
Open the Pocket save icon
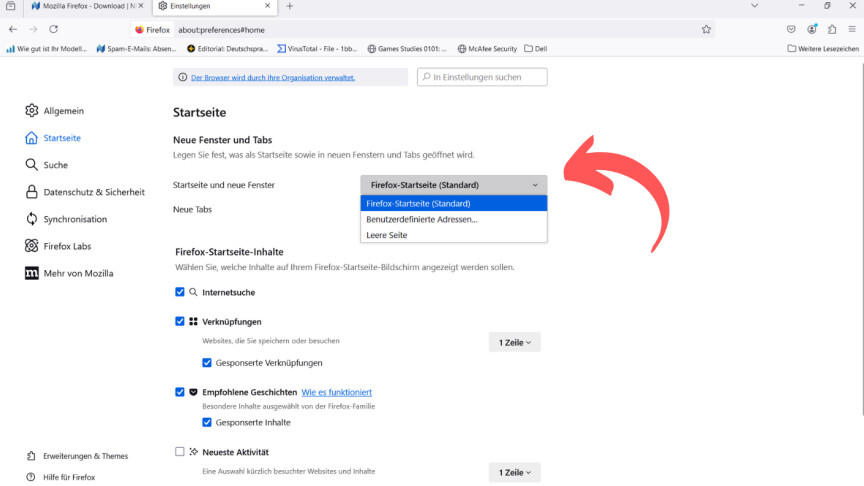pyautogui.click(x=791, y=29)
